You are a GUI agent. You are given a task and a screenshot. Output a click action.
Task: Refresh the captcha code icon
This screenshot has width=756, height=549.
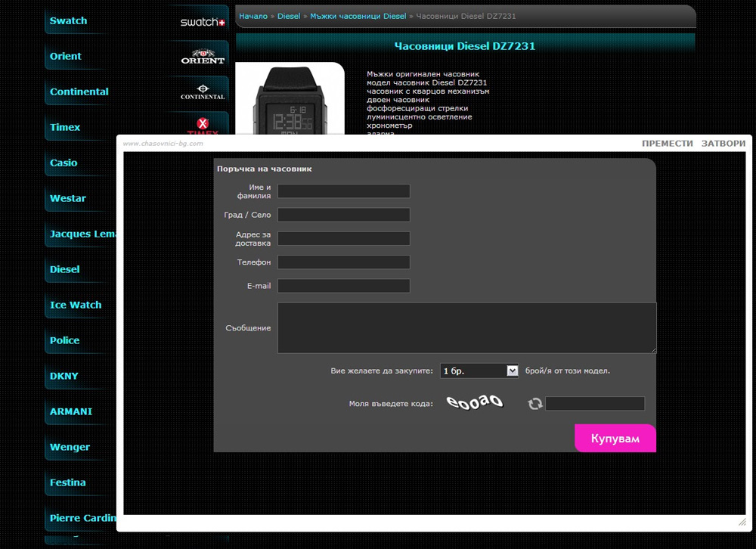click(535, 403)
